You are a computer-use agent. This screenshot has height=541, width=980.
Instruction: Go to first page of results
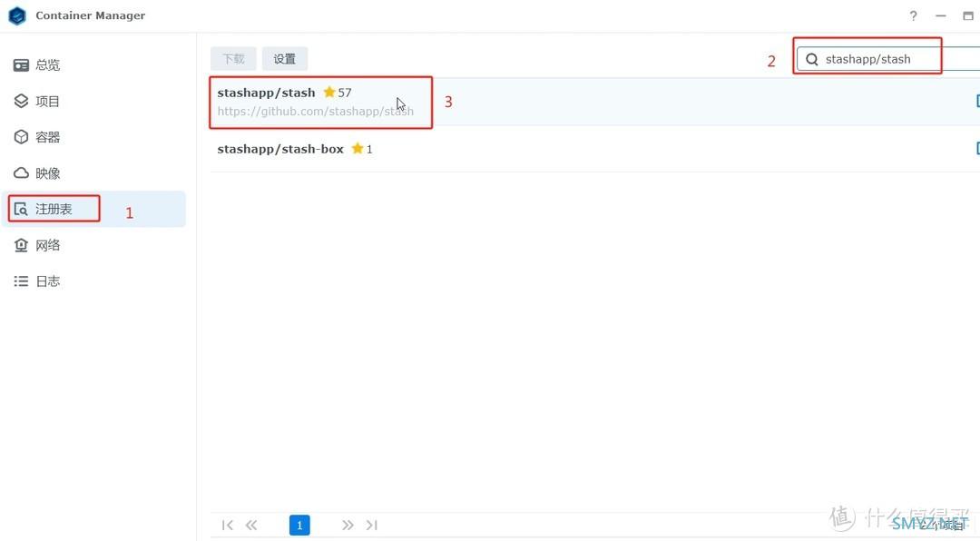click(228, 526)
